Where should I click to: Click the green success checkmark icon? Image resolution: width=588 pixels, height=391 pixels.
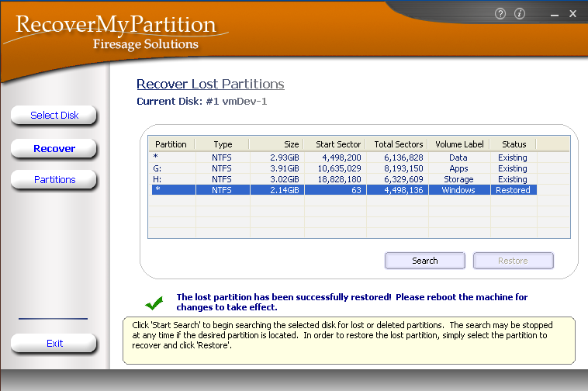(154, 303)
